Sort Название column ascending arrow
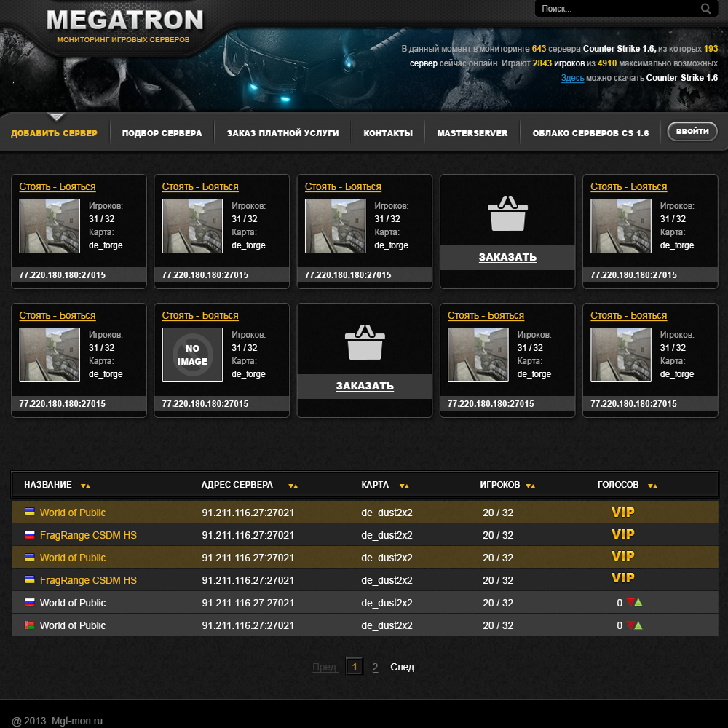This screenshot has height=728, width=728. pyautogui.click(x=88, y=486)
